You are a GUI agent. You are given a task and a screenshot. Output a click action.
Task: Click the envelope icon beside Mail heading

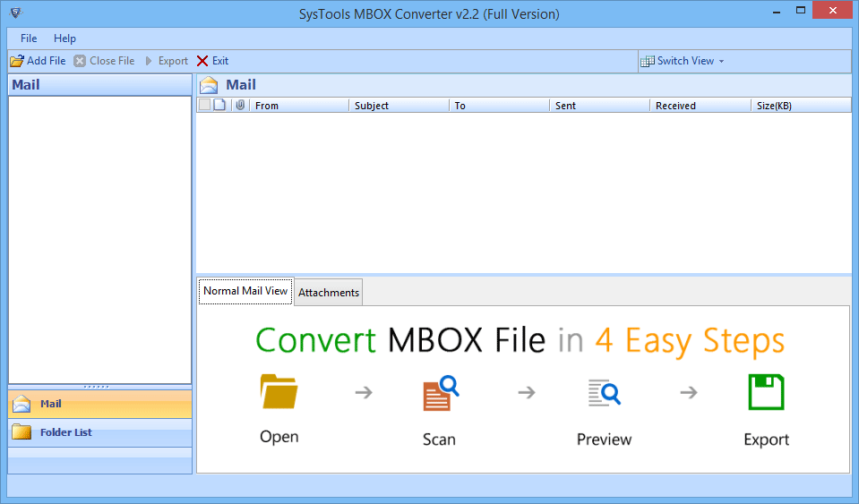click(x=209, y=85)
